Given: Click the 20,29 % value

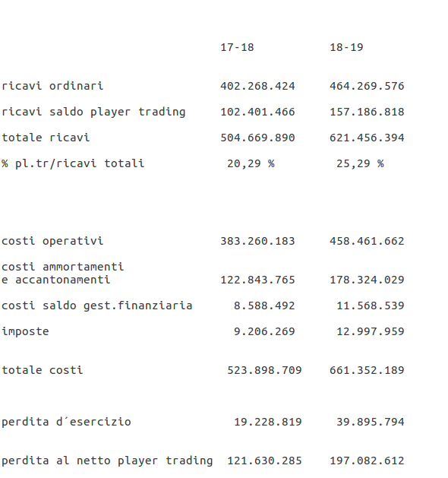Looking at the screenshot, I should (251, 163).
